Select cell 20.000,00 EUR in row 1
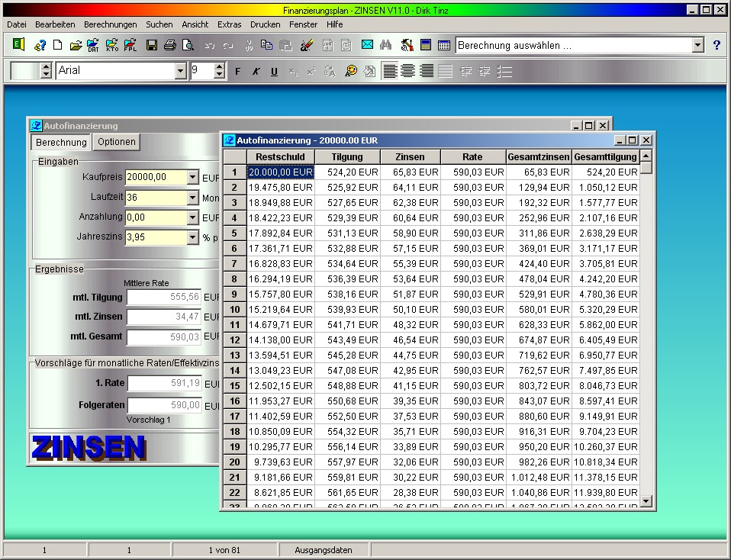Screen dimensions: 731x560 coord(281,172)
